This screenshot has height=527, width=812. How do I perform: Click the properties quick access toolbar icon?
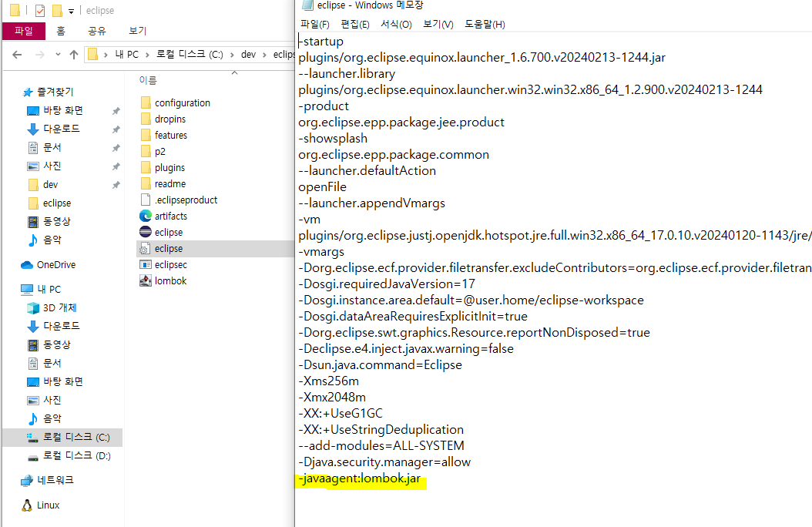coord(40,10)
